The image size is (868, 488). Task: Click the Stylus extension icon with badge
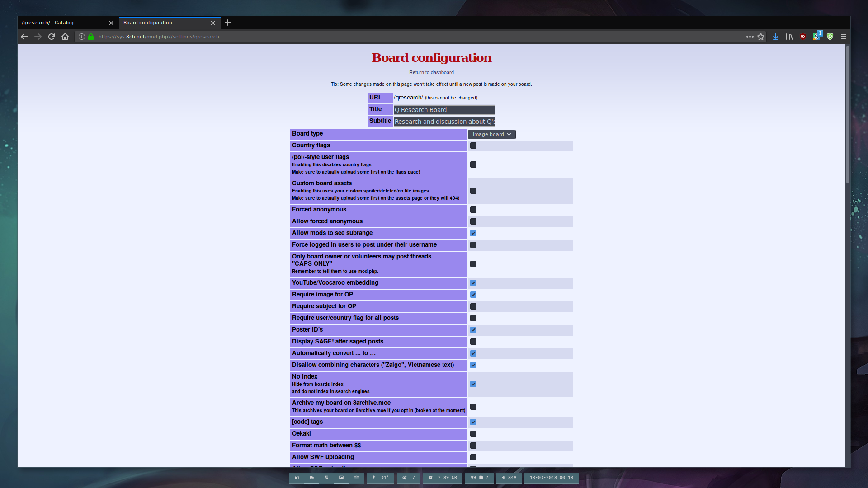pyautogui.click(x=816, y=36)
